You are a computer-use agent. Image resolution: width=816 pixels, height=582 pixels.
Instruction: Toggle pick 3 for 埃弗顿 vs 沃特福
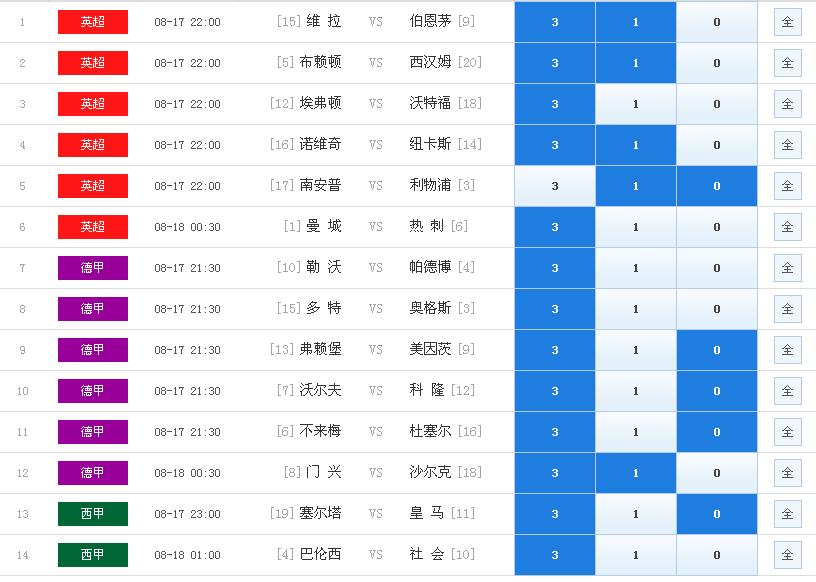tap(555, 104)
